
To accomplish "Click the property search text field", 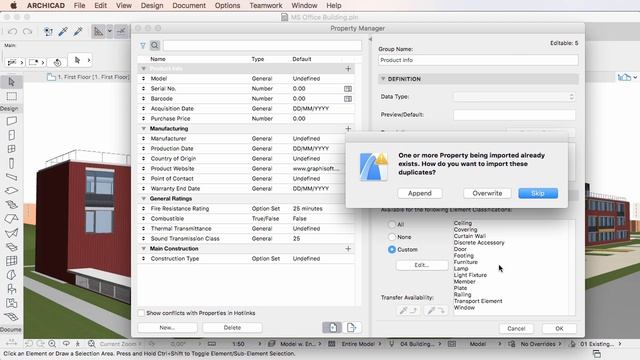I will [x=262, y=45].
